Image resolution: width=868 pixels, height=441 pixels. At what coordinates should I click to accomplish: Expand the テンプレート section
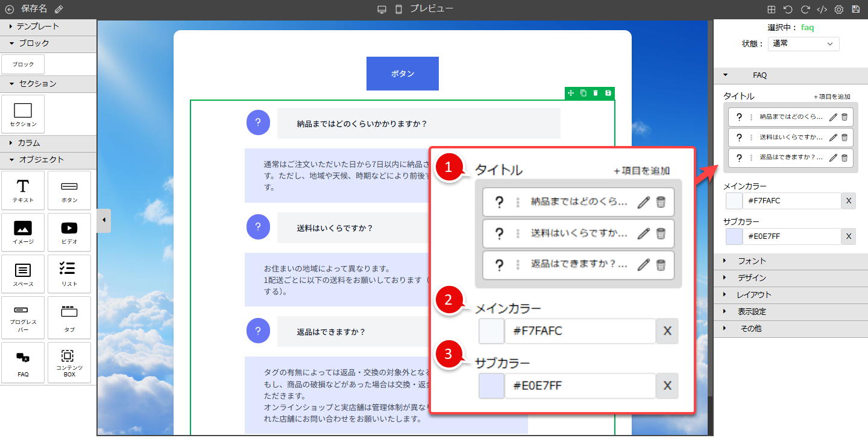coord(37,27)
